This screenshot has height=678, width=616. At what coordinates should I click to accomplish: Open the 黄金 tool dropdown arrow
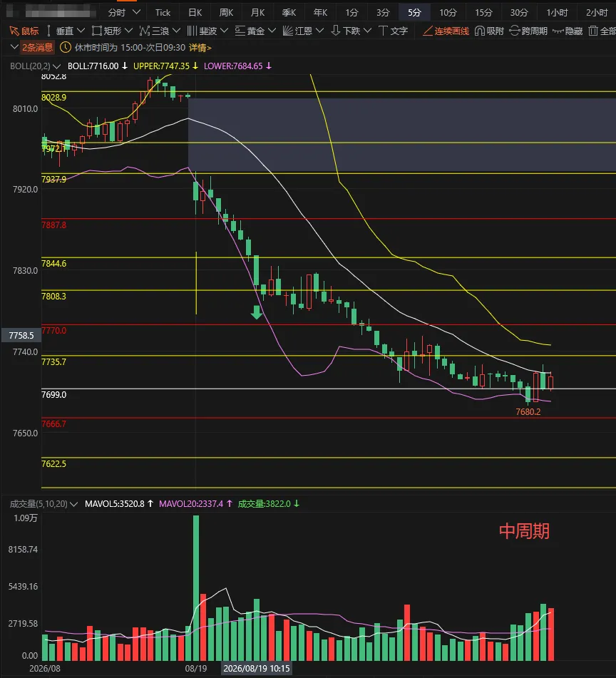(272, 31)
